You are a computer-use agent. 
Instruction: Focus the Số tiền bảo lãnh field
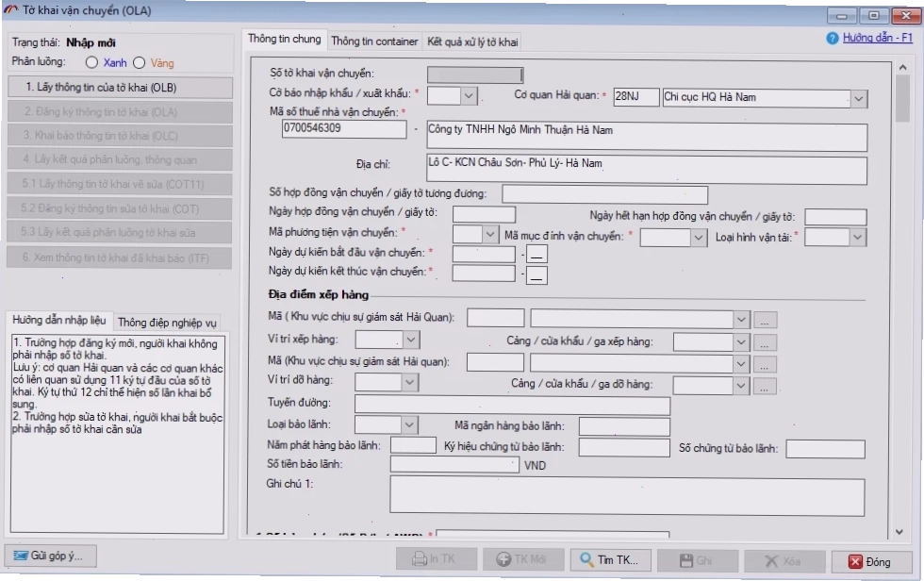tap(454, 464)
